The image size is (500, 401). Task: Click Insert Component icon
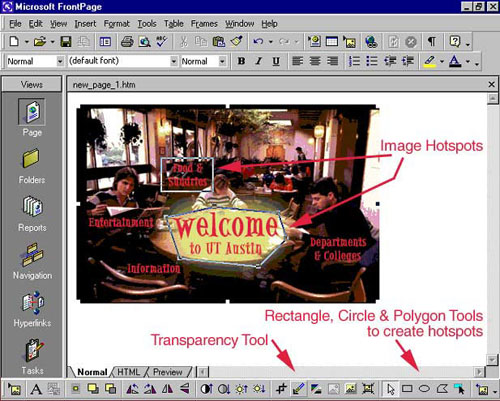[314, 42]
